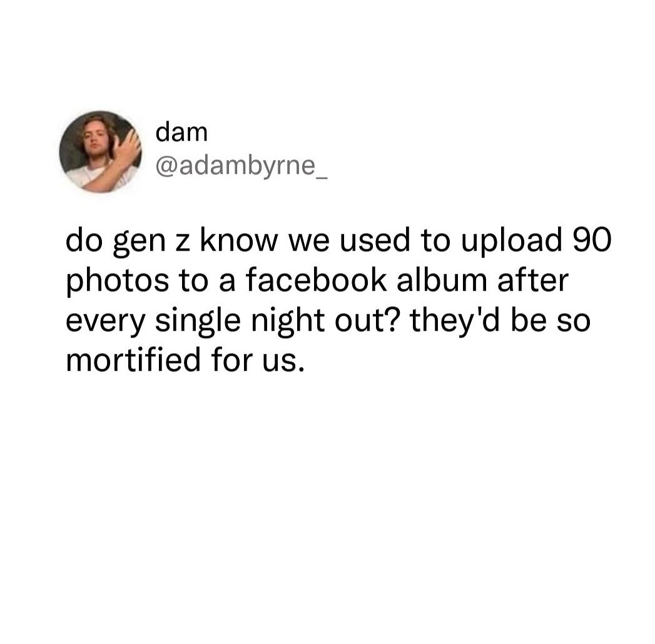655x644 pixels.
Task: Click the display name "dam"
Action: 181,133
